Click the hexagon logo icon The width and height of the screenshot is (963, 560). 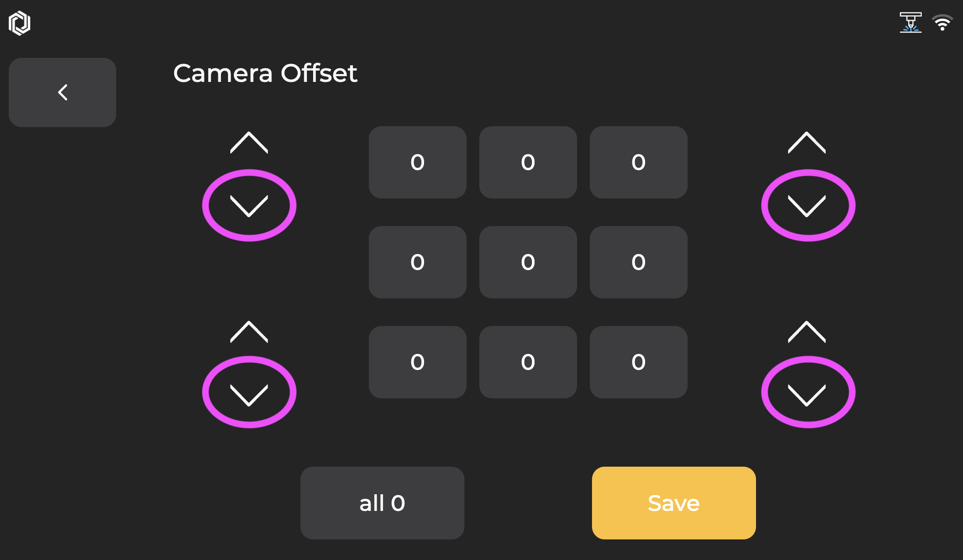(x=19, y=23)
